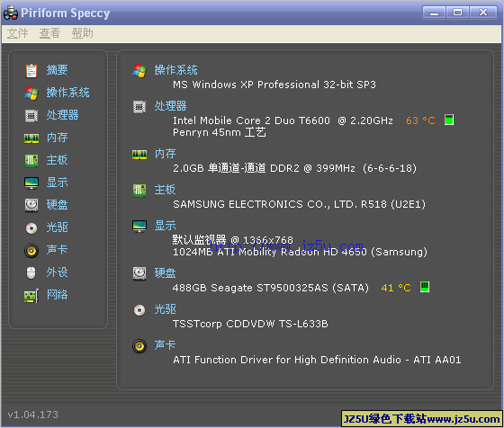Open 处理器 heading in summary panel
504x428 pixels.
coord(170,105)
